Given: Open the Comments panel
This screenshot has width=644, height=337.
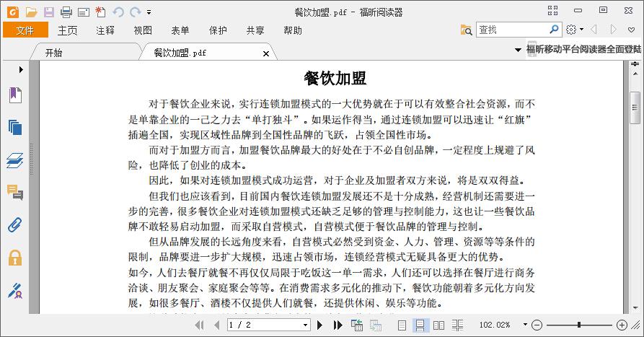Looking at the screenshot, I should click(x=15, y=193).
